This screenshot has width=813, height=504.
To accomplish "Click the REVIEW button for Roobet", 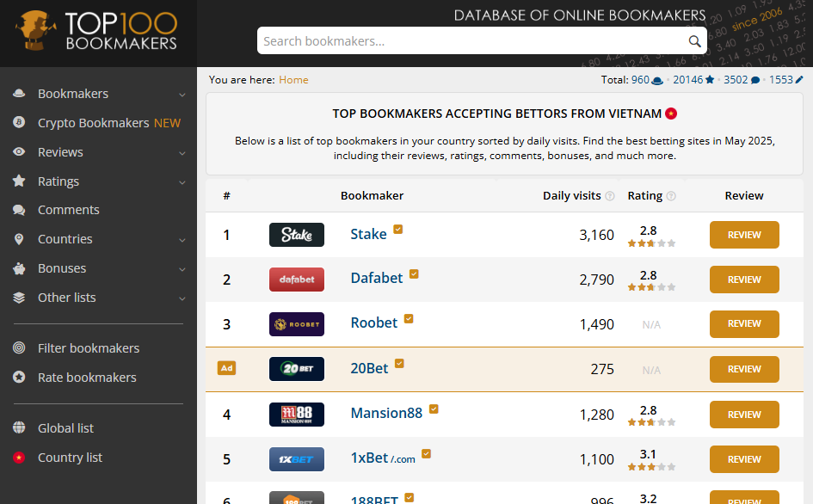I will coord(744,324).
